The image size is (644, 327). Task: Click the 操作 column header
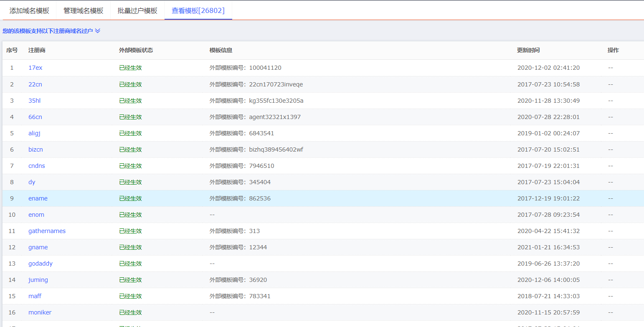pos(613,50)
